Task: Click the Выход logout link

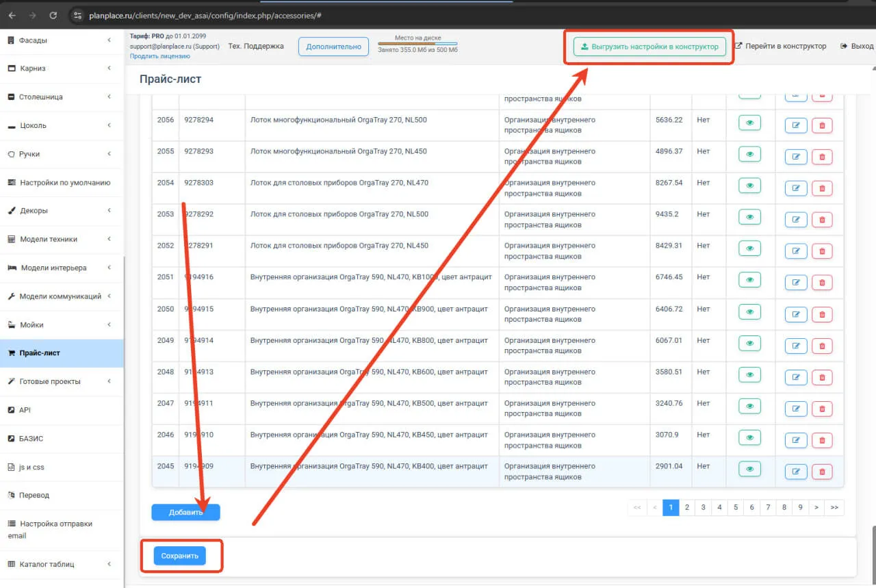Action: pyautogui.click(x=857, y=46)
